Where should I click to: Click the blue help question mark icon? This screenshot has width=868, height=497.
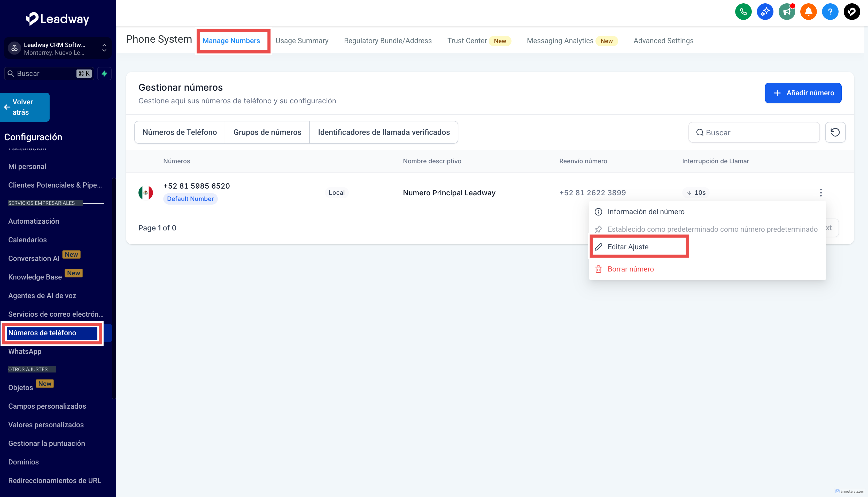[x=830, y=12]
